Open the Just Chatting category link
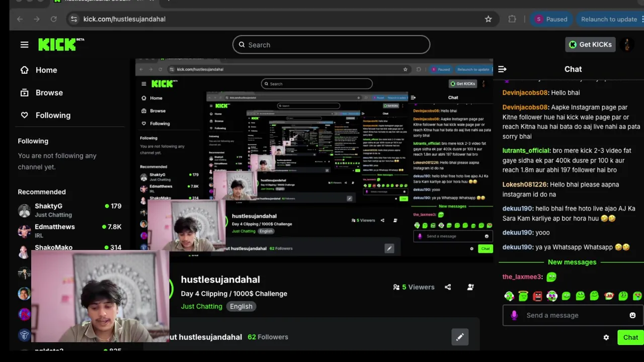The width and height of the screenshot is (644, 362). click(x=201, y=306)
